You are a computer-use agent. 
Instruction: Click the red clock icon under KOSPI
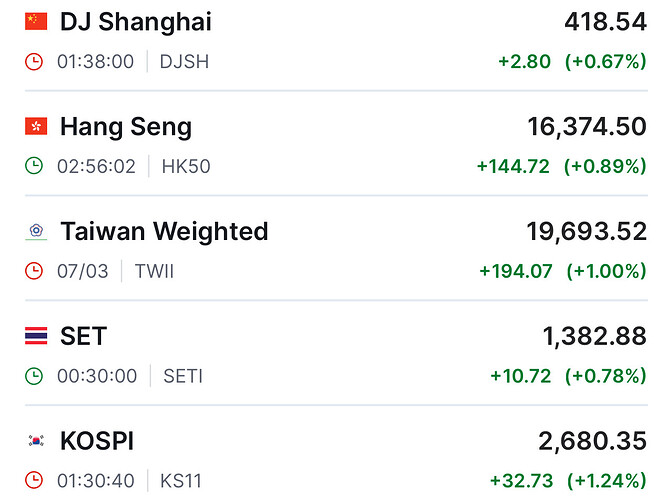point(35,481)
